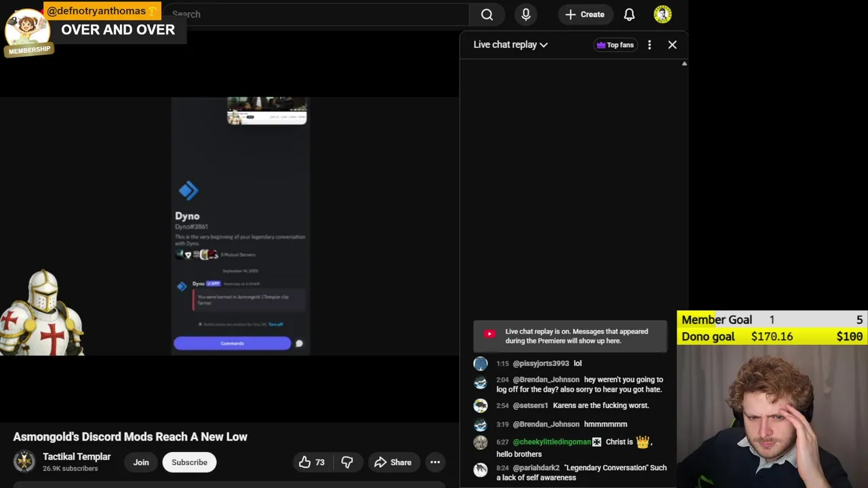
Task: Click the Discord Commands button in video
Action: pyautogui.click(x=232, y=344)
